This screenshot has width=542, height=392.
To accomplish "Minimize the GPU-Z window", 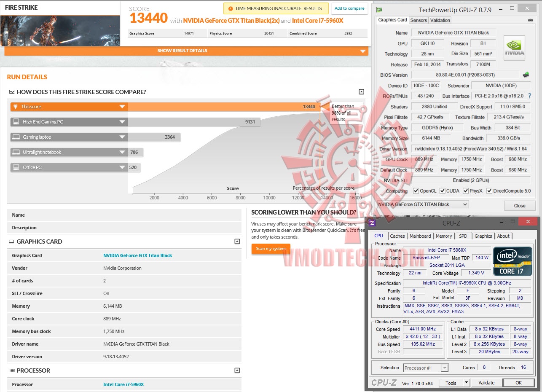I will 500,8.
